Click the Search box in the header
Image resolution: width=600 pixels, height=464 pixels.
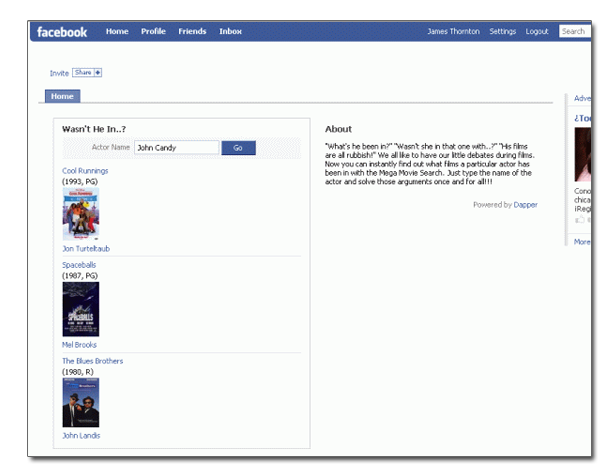click(574, 32)
